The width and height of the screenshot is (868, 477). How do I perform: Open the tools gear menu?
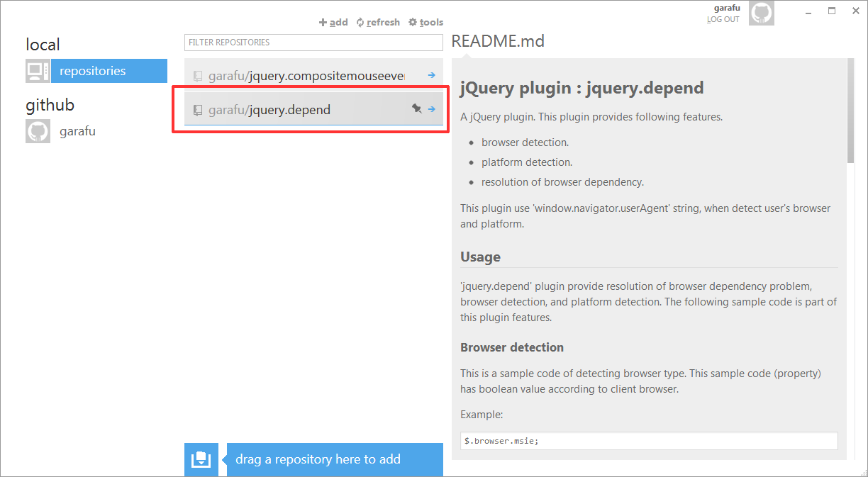pos(425,22)
